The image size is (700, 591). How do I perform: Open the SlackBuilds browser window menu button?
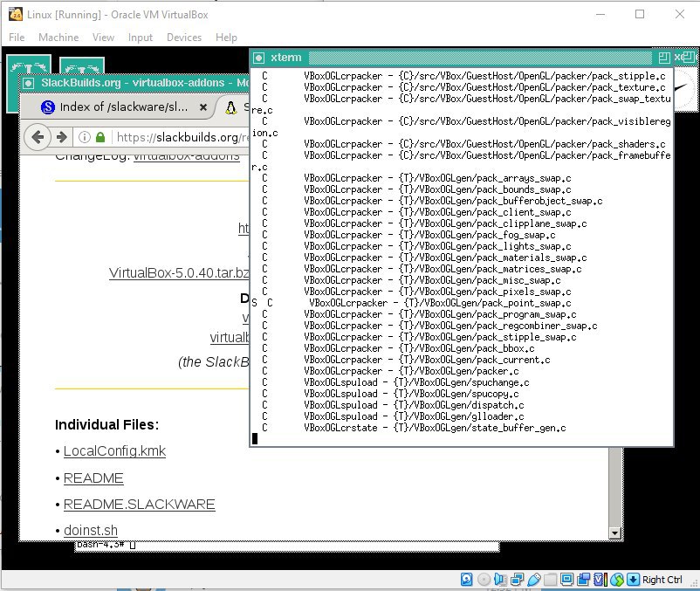click(28, 83)
